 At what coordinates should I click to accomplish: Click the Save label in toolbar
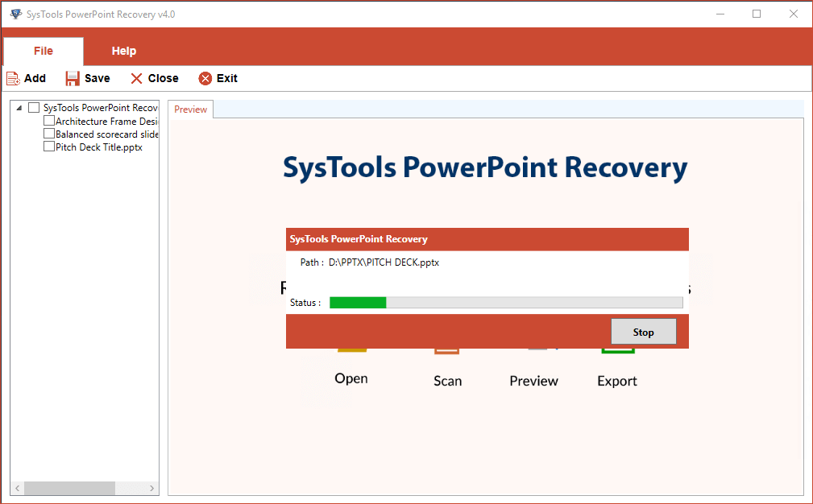click(97, 78)
